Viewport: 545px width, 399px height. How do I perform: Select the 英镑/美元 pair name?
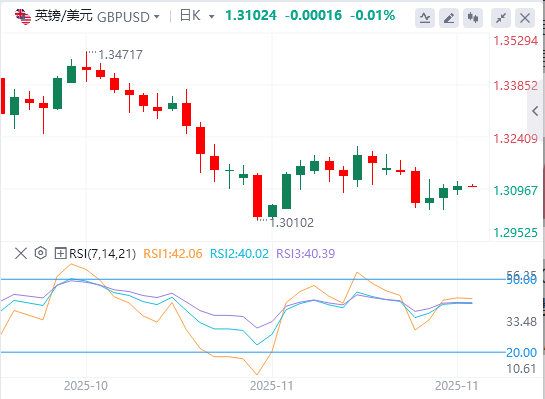tap(64, 16)
